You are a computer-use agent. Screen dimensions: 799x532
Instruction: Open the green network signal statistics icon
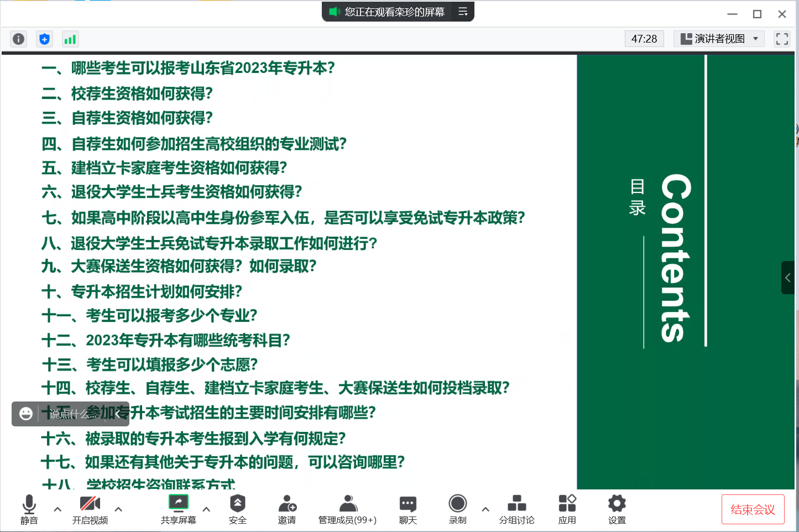pyautogui.click(x=70, y=39)
